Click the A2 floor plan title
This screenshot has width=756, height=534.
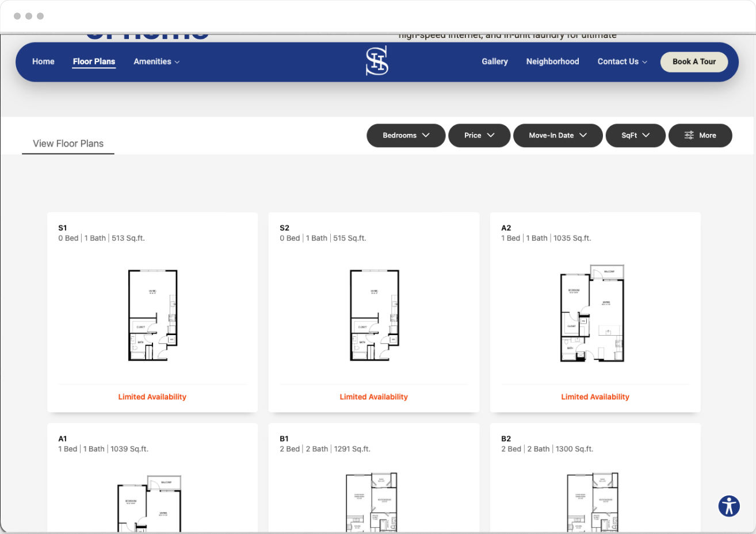[x=506, y=228]
